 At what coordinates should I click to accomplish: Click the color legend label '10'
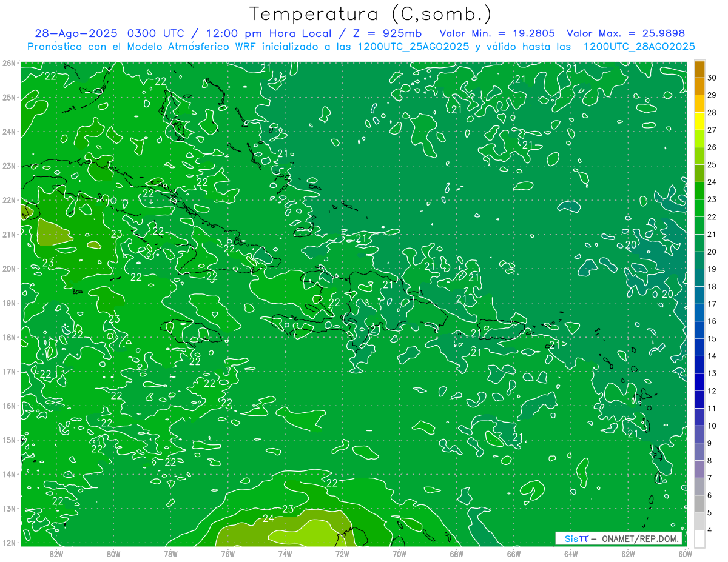(712, 426)
